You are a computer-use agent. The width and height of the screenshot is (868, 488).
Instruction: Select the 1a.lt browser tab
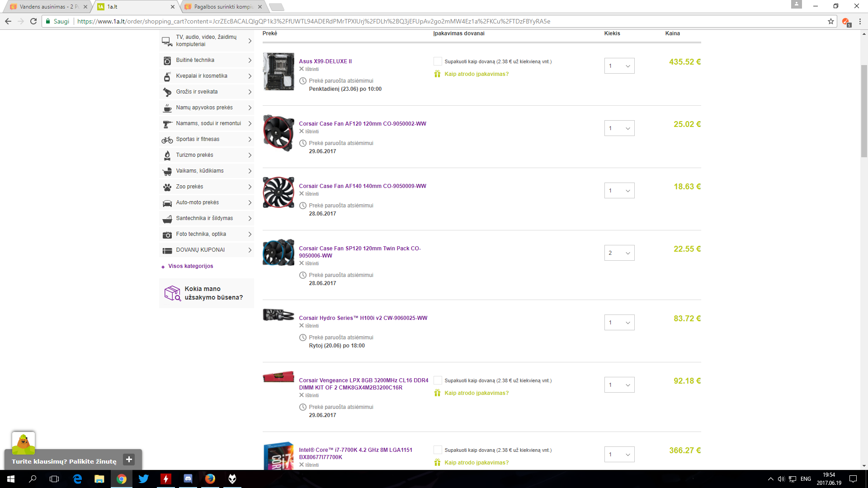(136, 7)
